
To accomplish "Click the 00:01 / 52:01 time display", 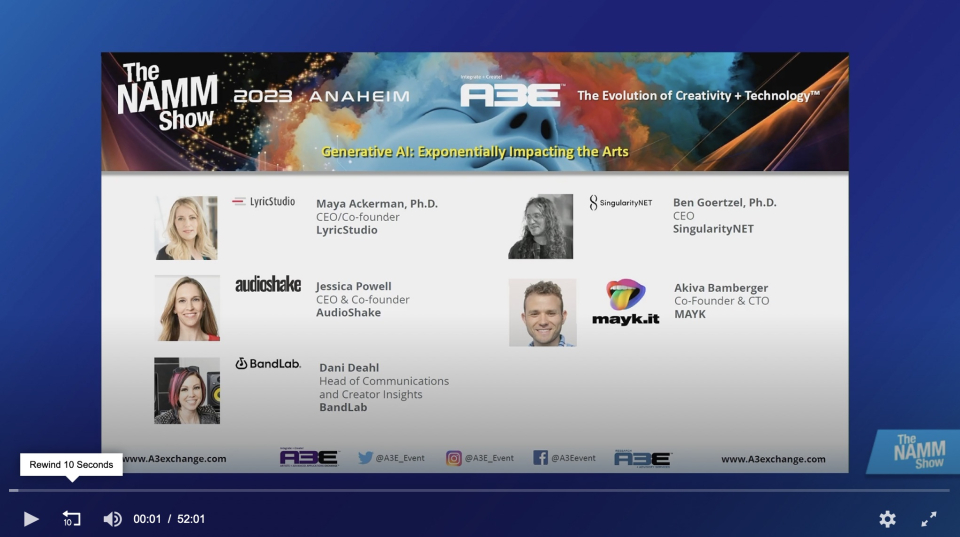I will [169, 519].
